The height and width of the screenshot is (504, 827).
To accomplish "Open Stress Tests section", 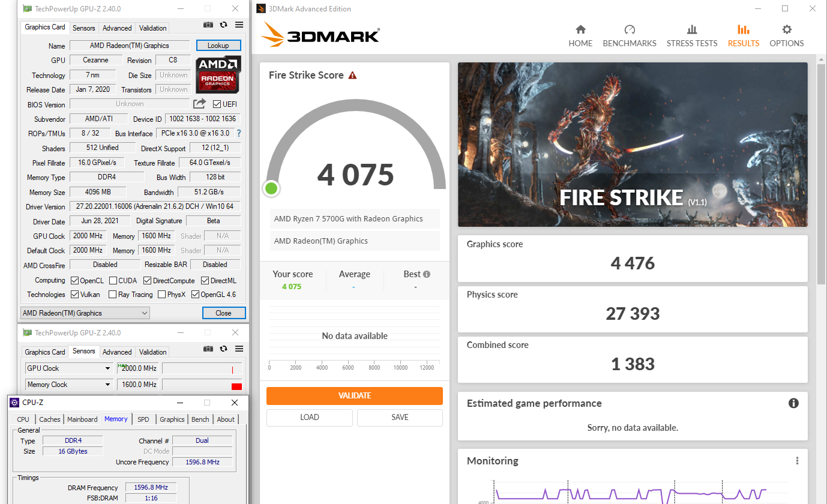I will (691, 36).
